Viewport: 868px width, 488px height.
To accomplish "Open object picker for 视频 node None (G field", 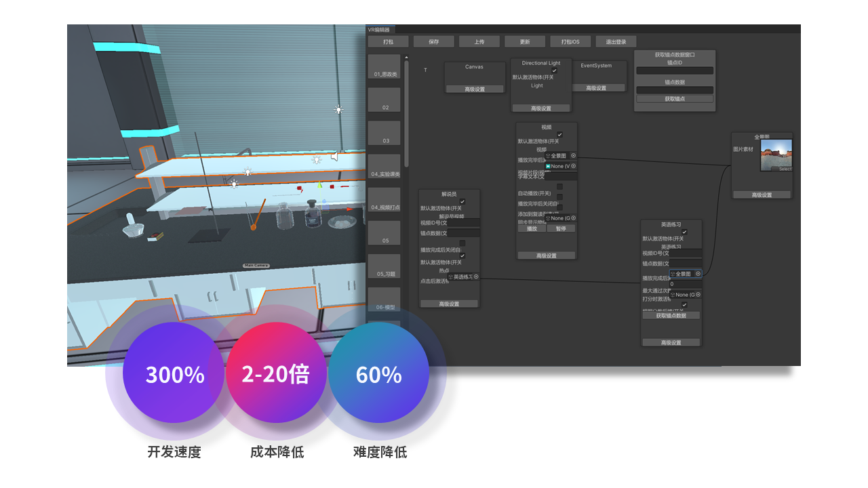I will (x=573, y=218).
